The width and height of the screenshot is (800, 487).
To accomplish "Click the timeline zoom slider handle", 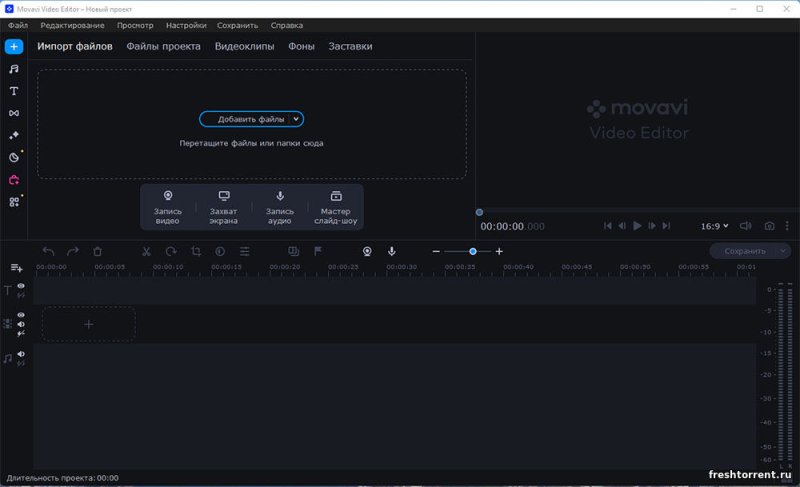I will (473, 252).
